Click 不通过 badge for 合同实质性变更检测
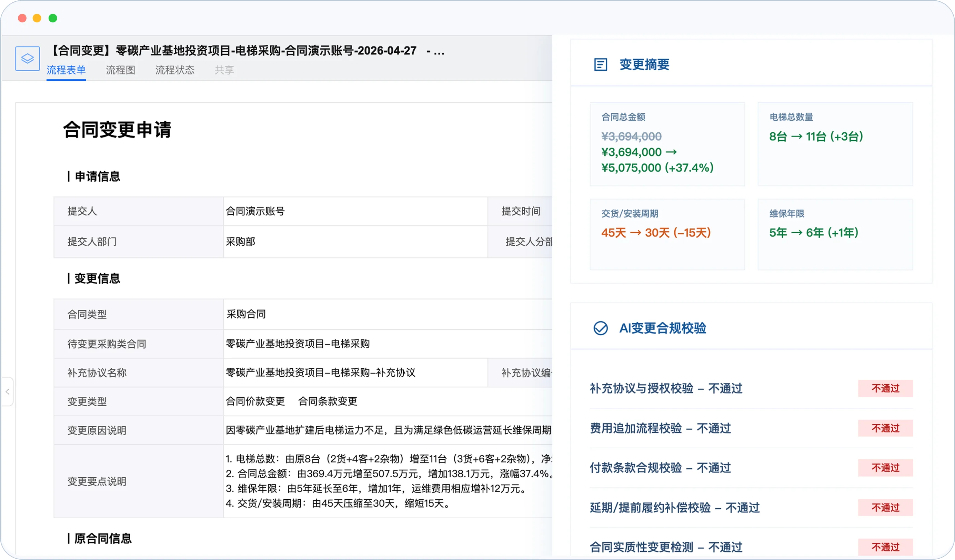 click(x=886, y=547)
